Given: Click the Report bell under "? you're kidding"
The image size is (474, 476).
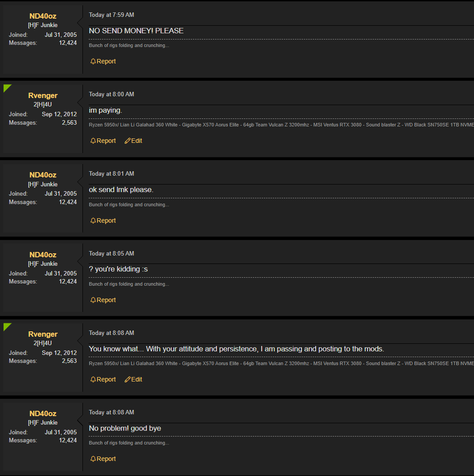Looking at the screenshot, I should (x=93, y=300).
